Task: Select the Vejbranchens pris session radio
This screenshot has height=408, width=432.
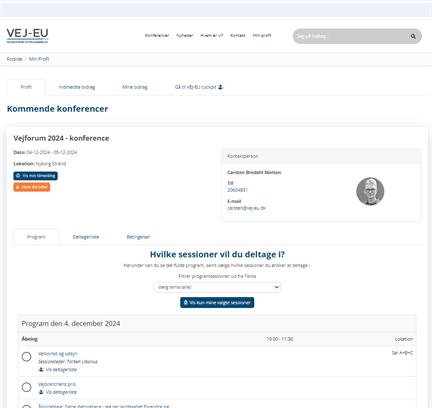Action: pos(26,387)
